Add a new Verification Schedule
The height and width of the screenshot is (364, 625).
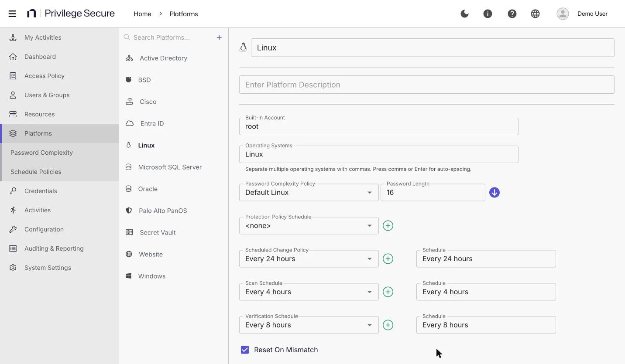tap(388, 325)
